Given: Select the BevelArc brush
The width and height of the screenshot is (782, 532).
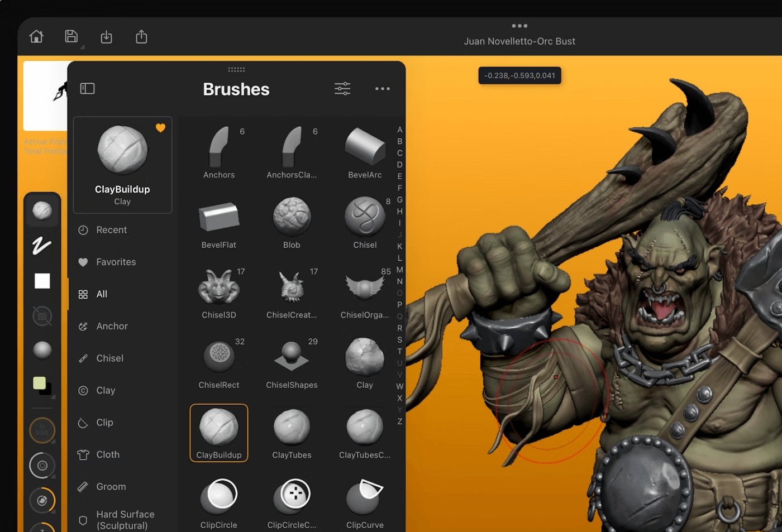Looking at the screenshot, I should point(365,152).
